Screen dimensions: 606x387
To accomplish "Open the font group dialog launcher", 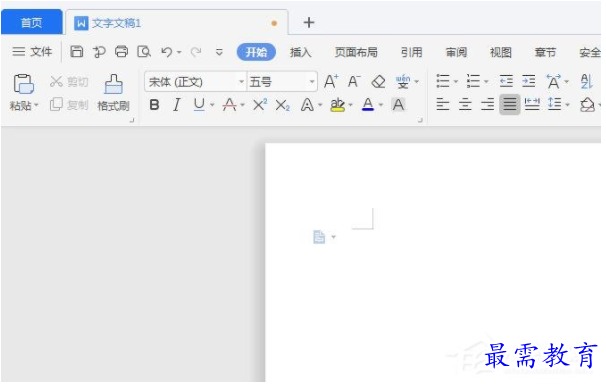I will 420,120.
